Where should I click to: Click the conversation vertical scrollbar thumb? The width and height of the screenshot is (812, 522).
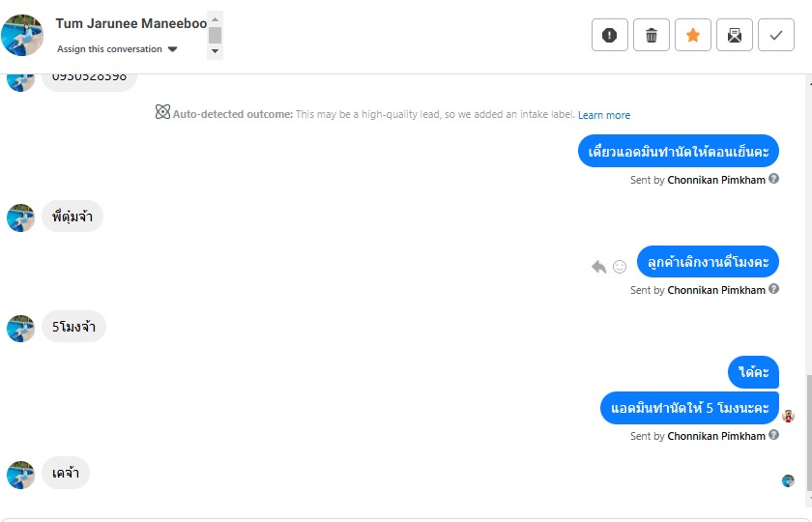(808, 435)
